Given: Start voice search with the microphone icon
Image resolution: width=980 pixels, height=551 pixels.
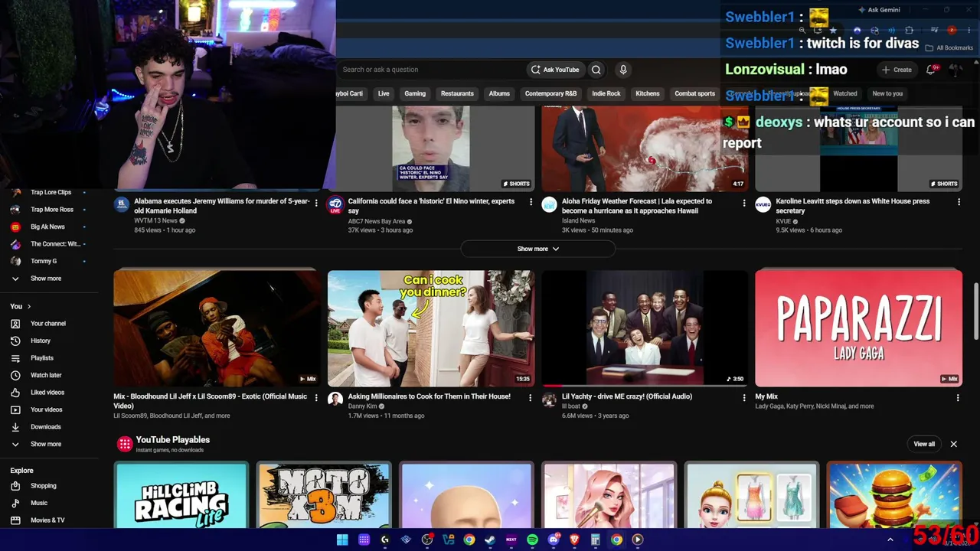Looking at the screenshot, I should pyautogui.click(x=623, y=70).
